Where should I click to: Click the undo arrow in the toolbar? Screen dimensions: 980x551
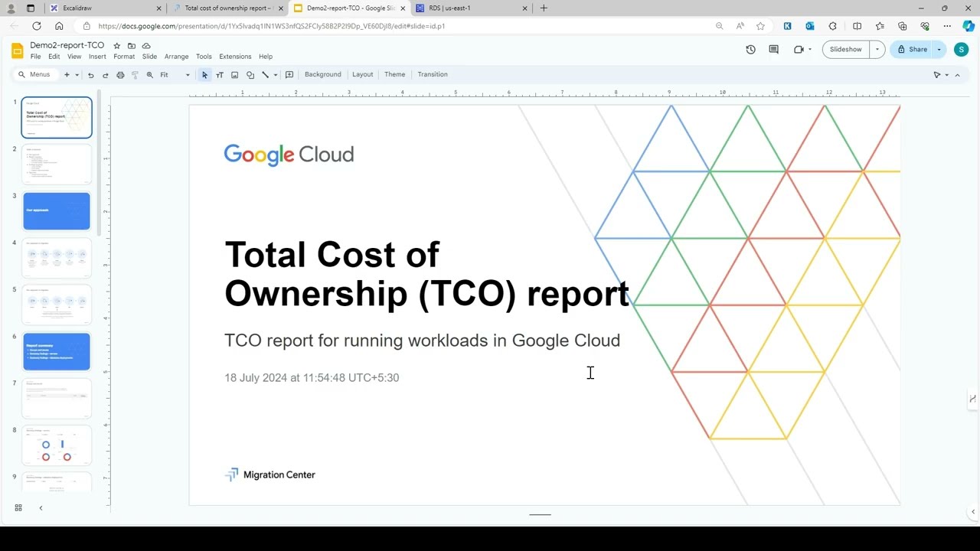point(90,75)
